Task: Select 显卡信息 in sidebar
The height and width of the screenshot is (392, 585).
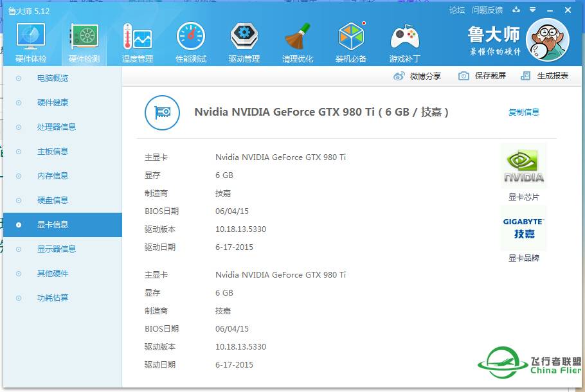Action: 62,225
